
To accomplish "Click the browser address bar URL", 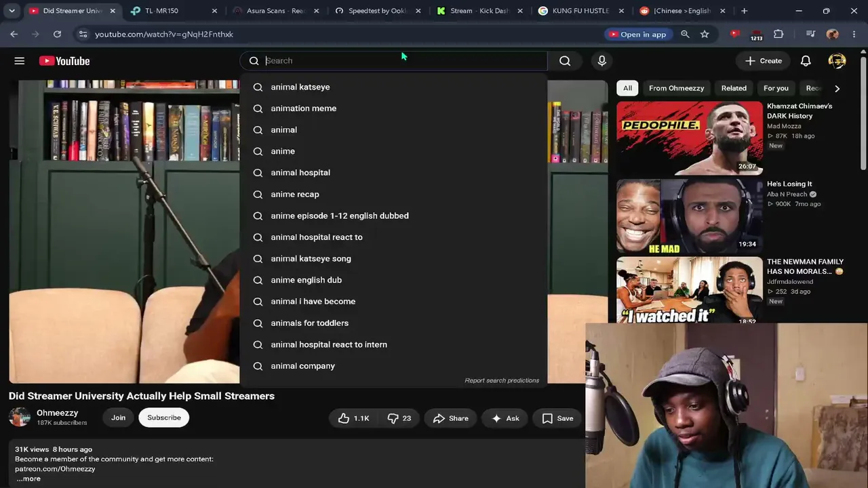I will coord(164,34).
